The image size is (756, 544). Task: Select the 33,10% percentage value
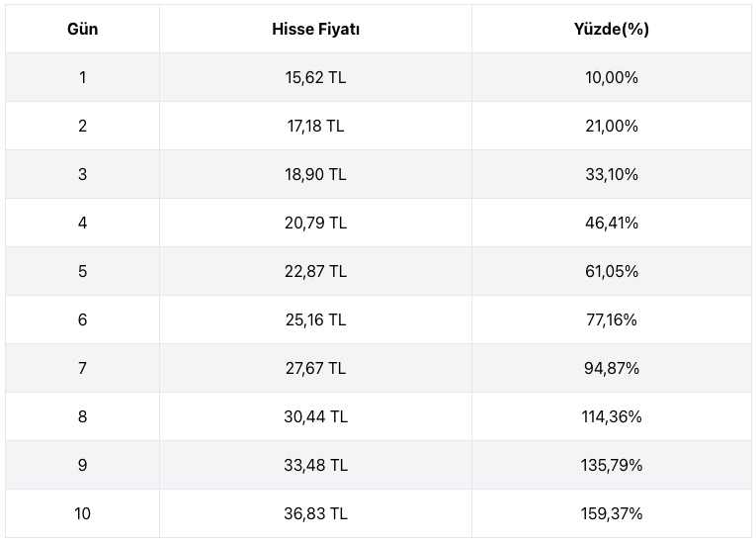pos(611,174)
